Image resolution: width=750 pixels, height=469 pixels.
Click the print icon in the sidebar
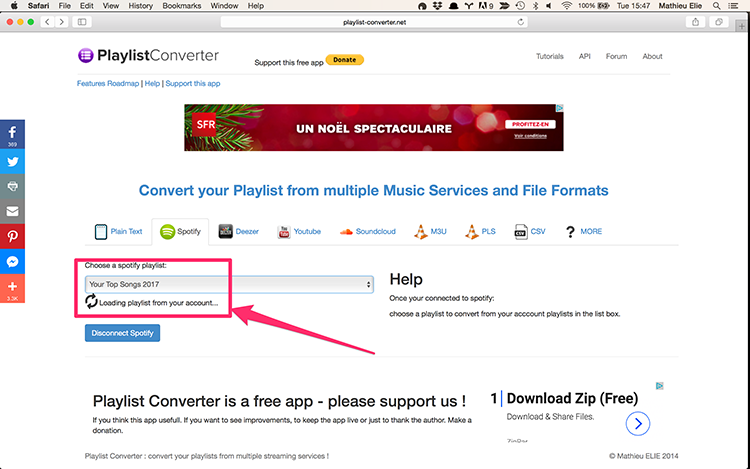point(12,186)
